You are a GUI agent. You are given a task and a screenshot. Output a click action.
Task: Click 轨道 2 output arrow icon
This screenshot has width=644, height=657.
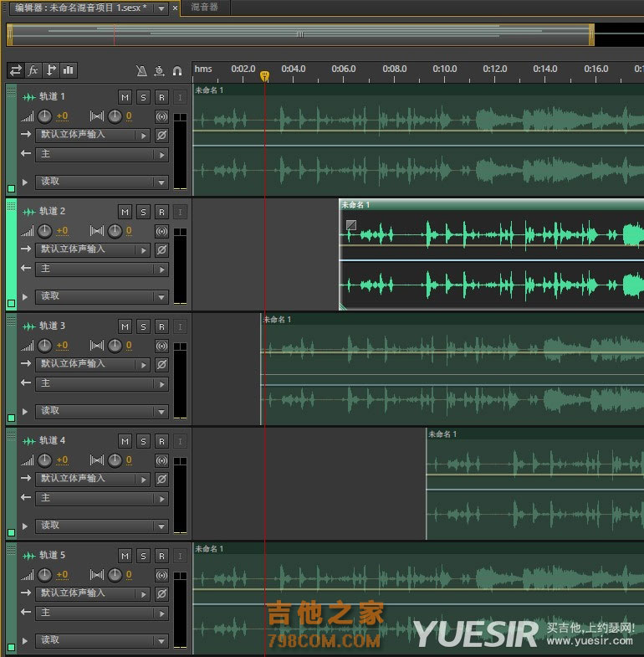tap(26, 268)
